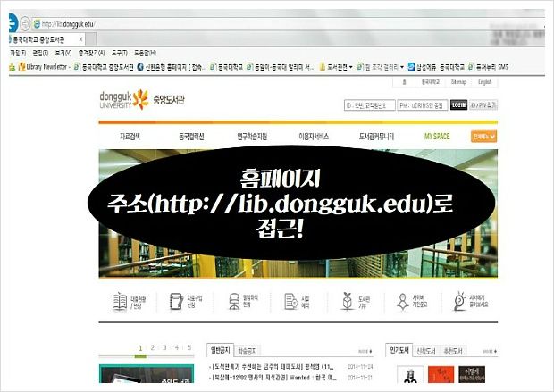Select banner slide number 1
554x392 pixels.
point(140,348)
